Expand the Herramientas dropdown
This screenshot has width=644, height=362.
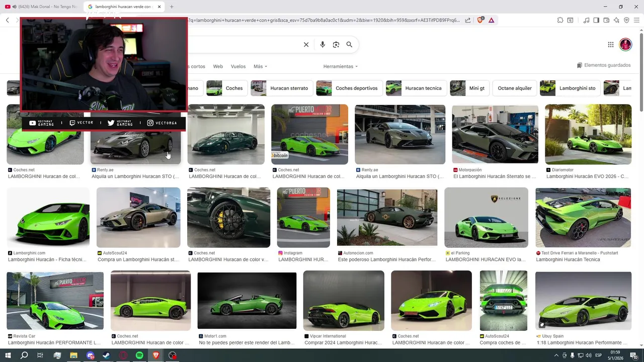341,66
